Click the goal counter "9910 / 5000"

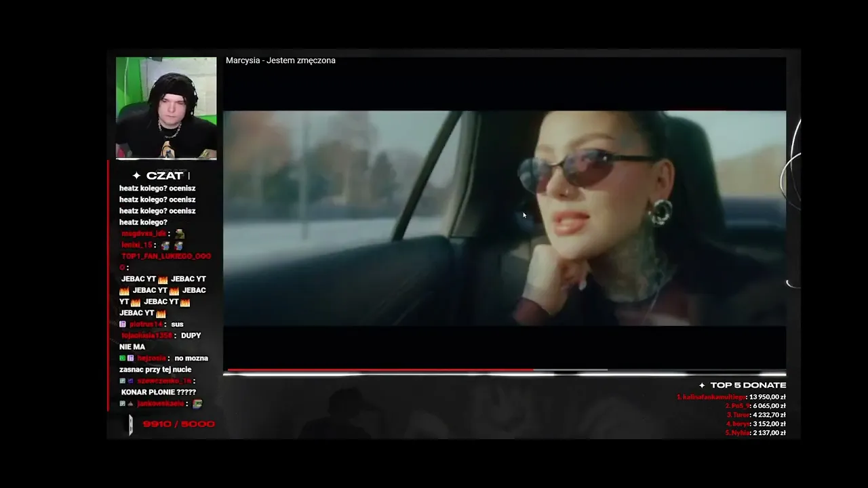coord(178,424)
